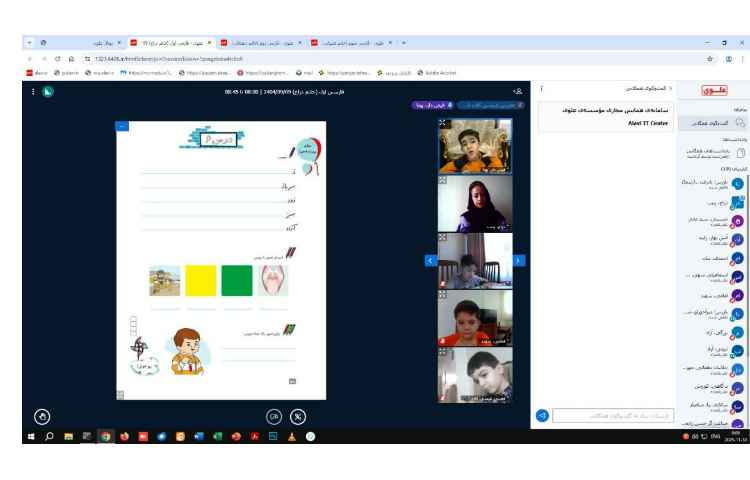Toggle the circular button left of the crossed-out one
750x480 pixels.
point(274,416)
